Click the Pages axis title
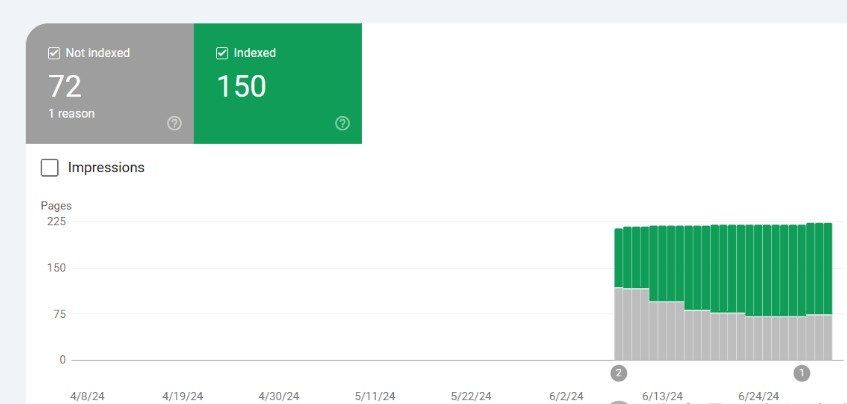This screenshot has width=847, height=404. click(56, 206)
